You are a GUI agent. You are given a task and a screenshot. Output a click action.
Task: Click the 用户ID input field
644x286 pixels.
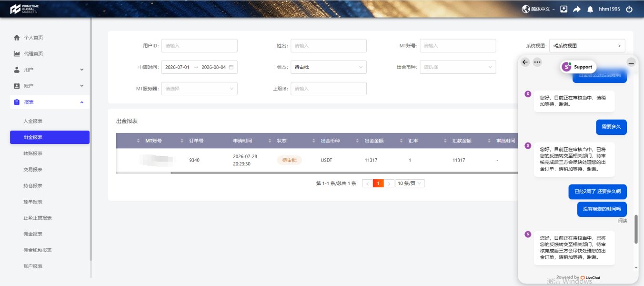pos(200,46)
